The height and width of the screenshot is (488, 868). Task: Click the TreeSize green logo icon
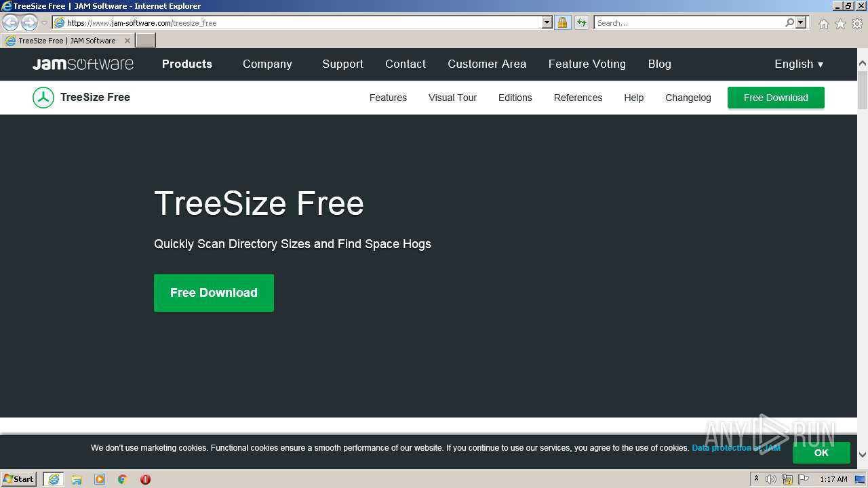[43, 98]
